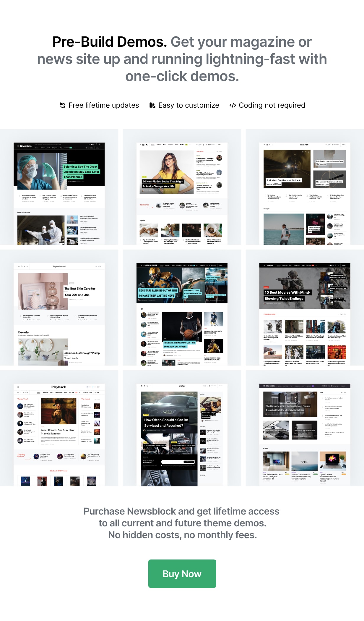This screenshot has height=621, width=364.
Task: Click 'The Best Skin Care' headline
Action: (x=80, y=292)
